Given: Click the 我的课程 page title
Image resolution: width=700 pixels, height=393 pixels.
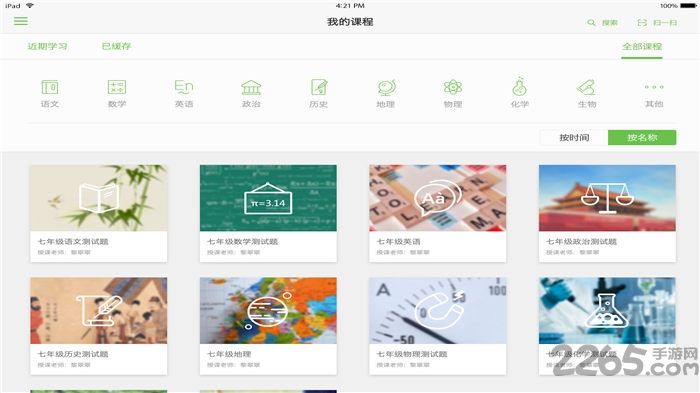Looking at the screenshot, I should (x=350, y=22).
